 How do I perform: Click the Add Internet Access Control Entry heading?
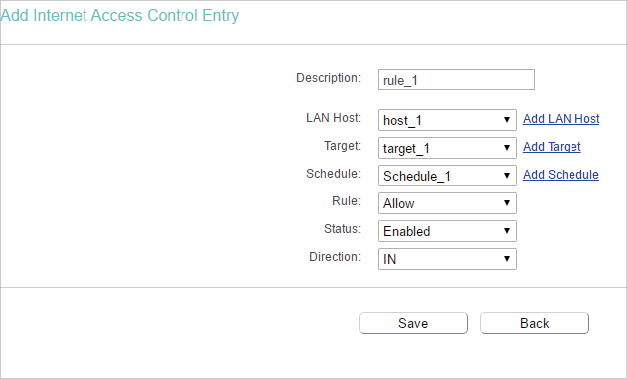(x=120, y=16)
